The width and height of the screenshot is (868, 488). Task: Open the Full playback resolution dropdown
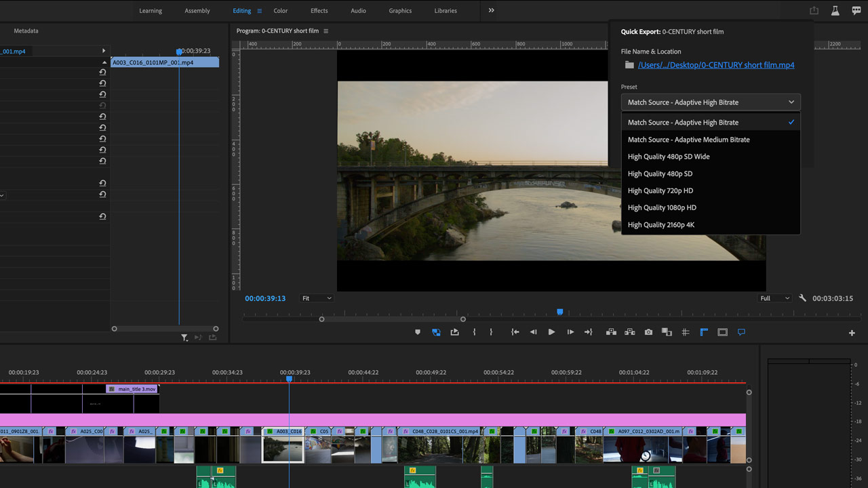tap(774, 298)
